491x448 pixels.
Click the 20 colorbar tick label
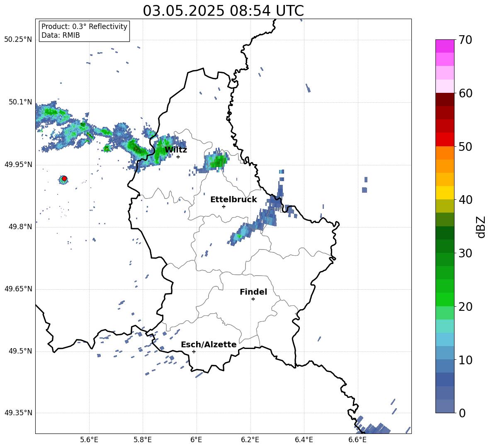click(465, 306)
